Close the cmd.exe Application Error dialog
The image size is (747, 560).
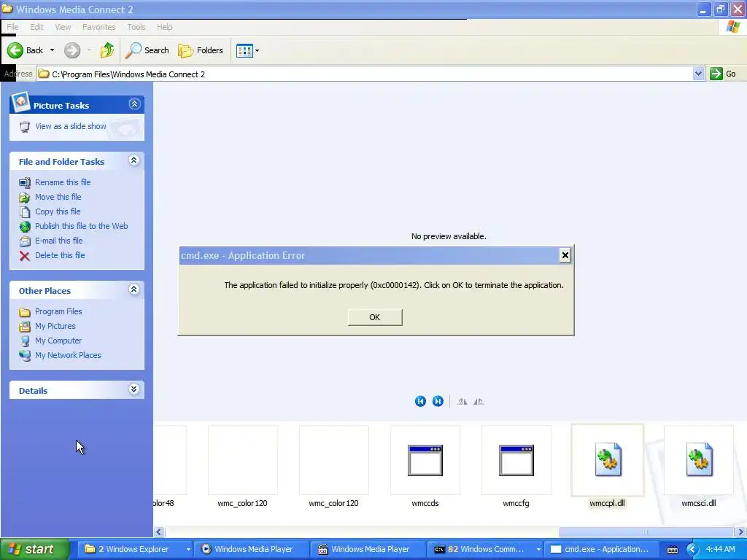(x=565, y=256)
